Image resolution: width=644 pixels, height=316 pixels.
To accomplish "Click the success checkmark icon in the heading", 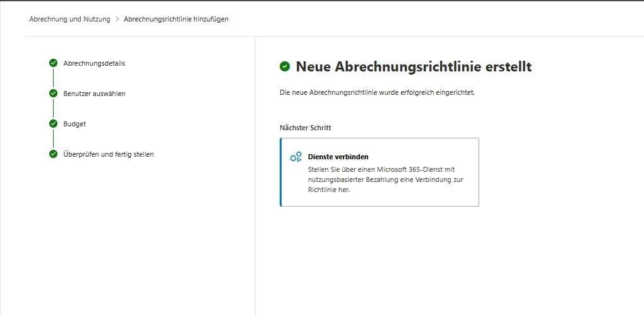I will tap(285, 66).
